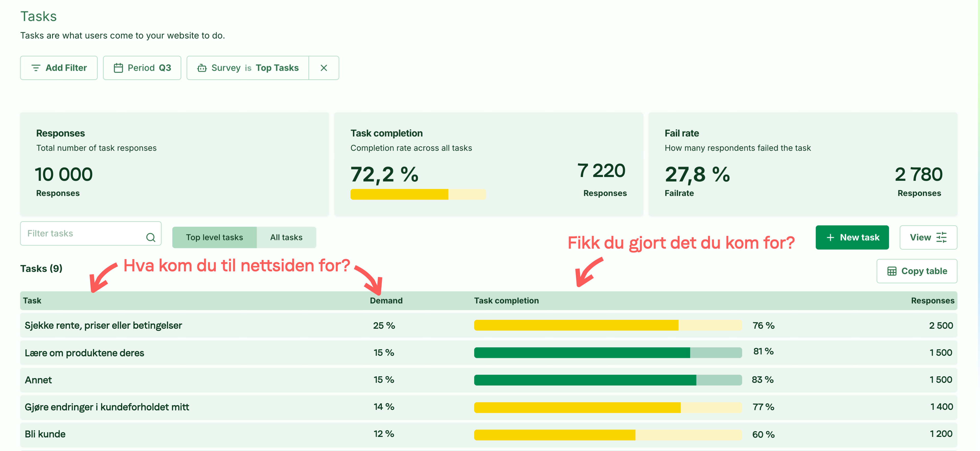Click the '2 500' responses cell

[941, 326]
